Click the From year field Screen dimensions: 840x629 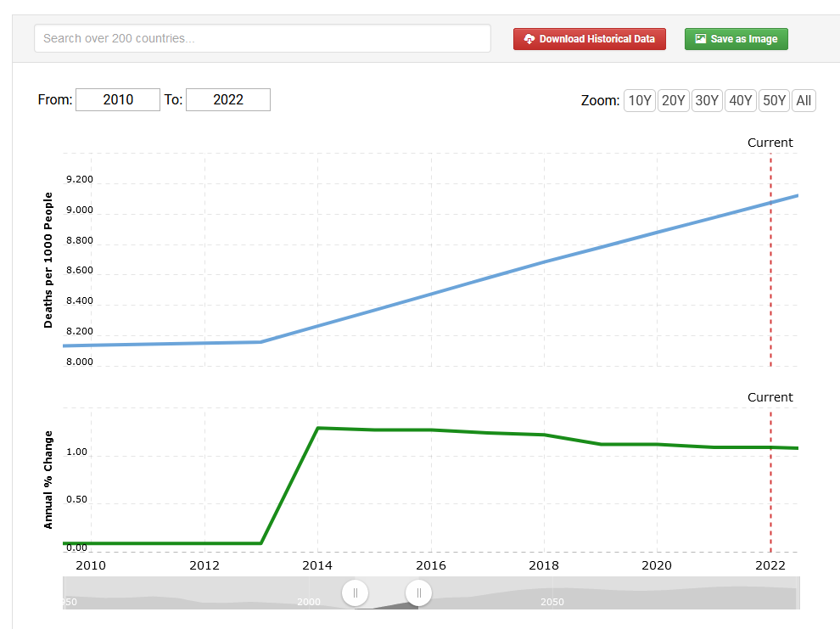[x=118, y=99]
